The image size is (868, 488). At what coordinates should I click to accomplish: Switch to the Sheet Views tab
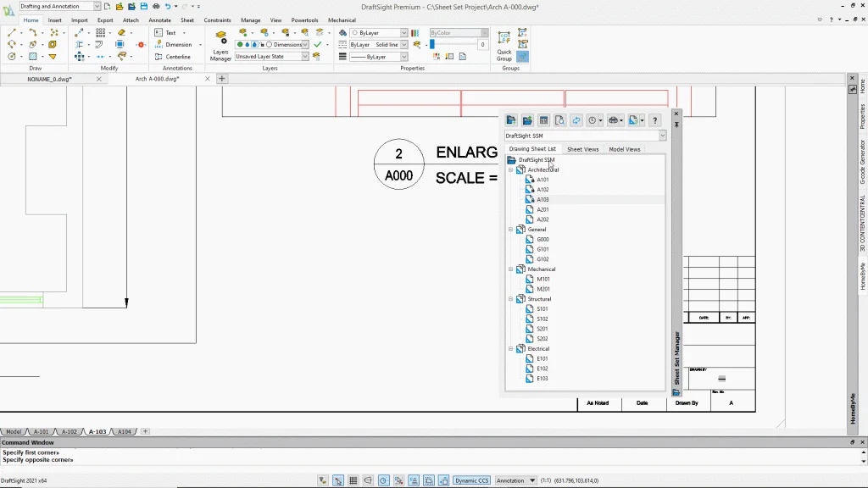(582, 149)
